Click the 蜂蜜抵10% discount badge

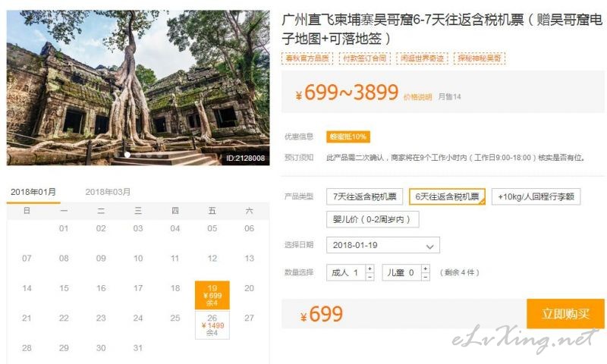coord(348,136)
